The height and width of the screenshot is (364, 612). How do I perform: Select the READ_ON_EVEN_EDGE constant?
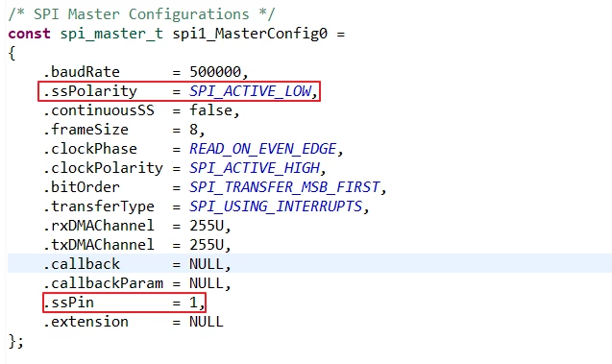262,149
